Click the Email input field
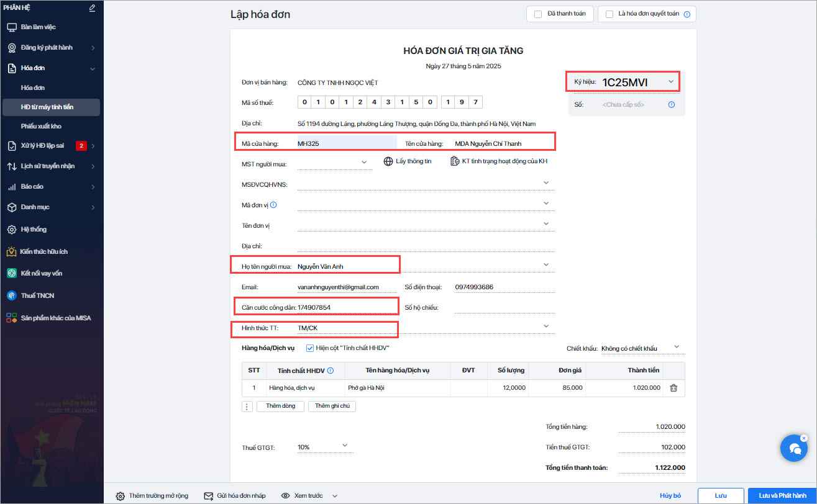817x504 pixels. click(347, 287)
